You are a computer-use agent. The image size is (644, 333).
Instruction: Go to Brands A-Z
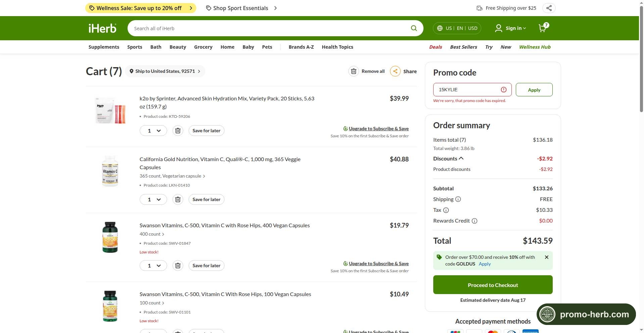[301, 47]
